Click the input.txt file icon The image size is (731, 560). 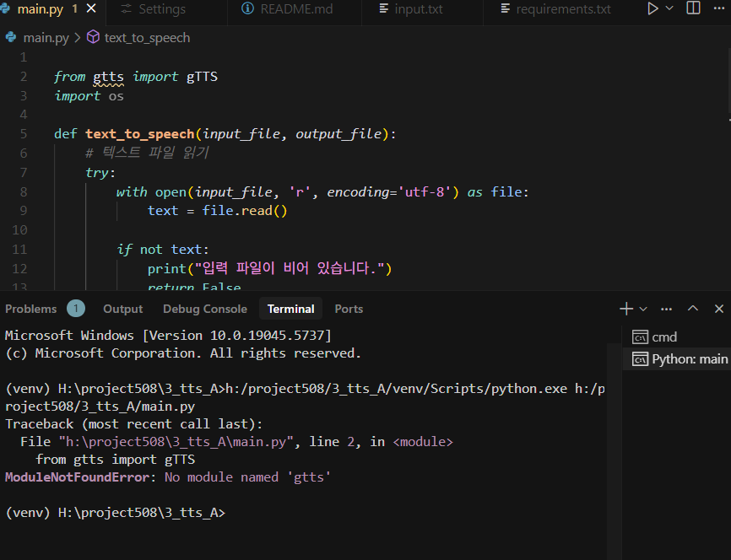coord(384,8)
